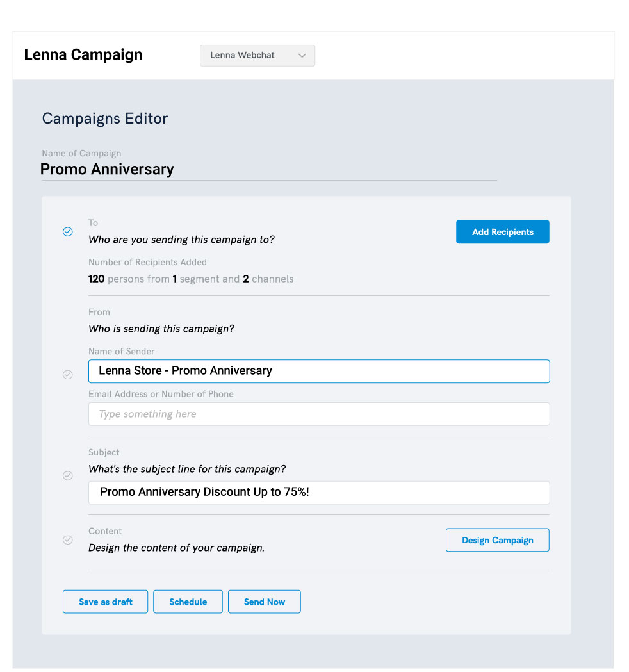Click "Design the content of your campaign" text
629x672 pixels.
(x=176, y=548)
